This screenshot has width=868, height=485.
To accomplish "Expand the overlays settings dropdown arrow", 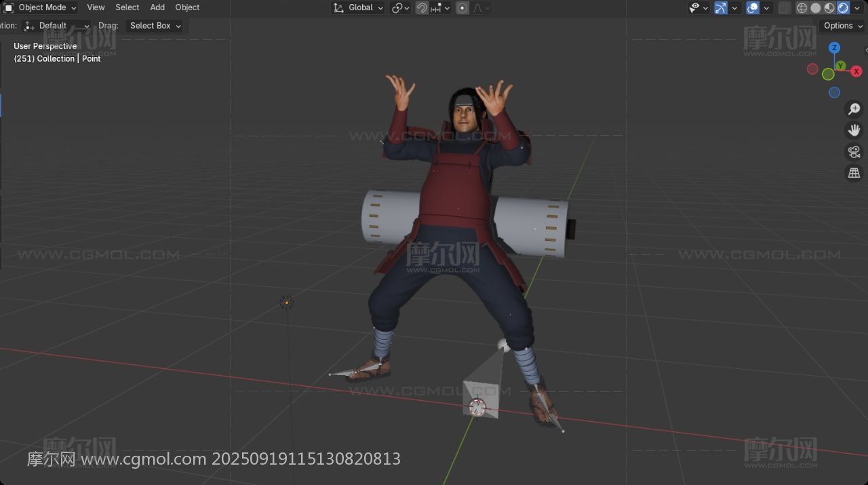I will coord(766,7).
